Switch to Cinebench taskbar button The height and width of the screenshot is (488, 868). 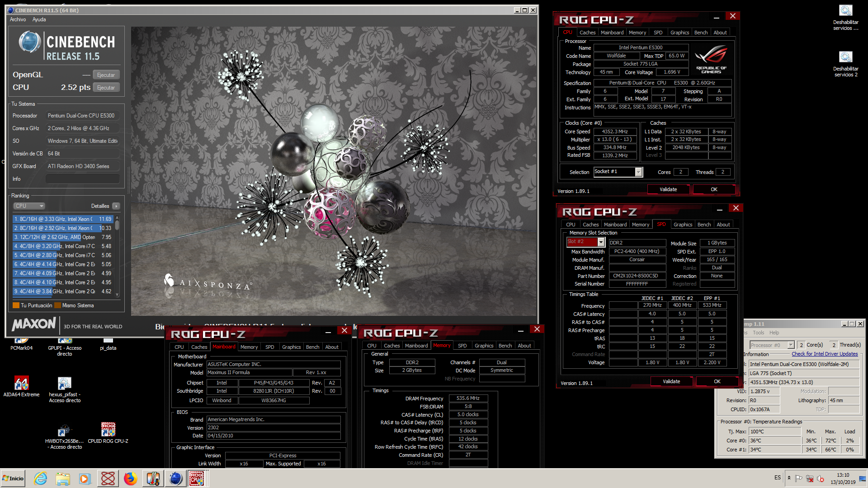tap(175, 479)
